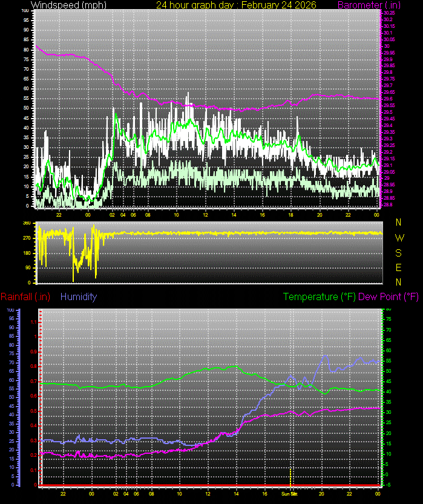
Task: Click hour '20' under the humidity graph
Action: (x=321, y=494)
